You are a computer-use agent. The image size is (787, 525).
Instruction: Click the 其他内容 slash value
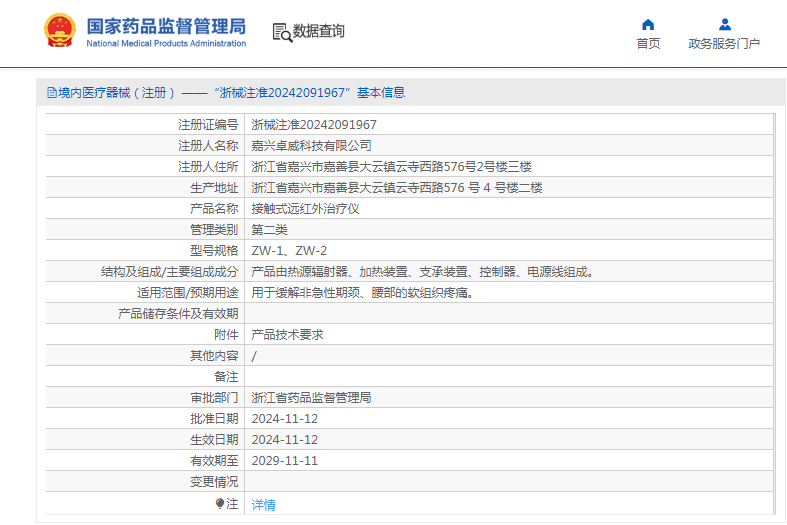[254, 356]
